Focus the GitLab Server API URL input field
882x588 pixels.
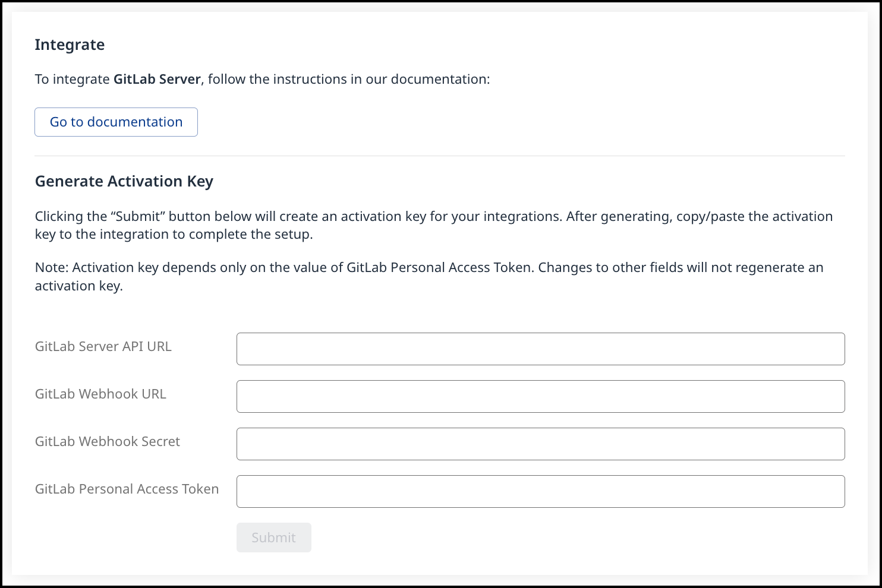tap(540, 349)
